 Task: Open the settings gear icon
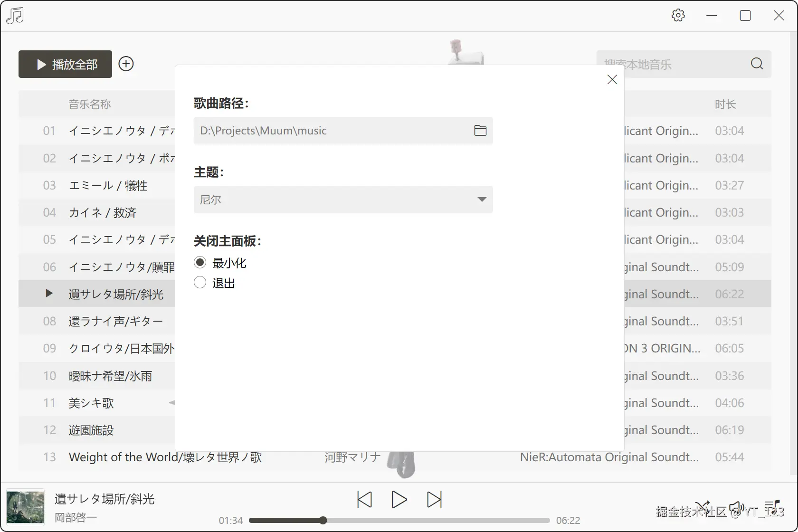click(x=678, y=15)
